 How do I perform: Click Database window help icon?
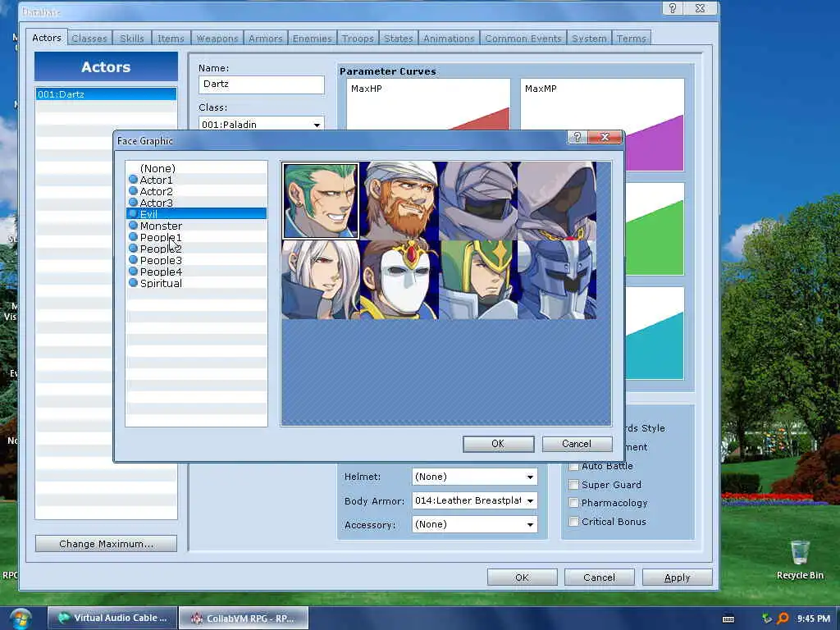(x=673, y=8)
